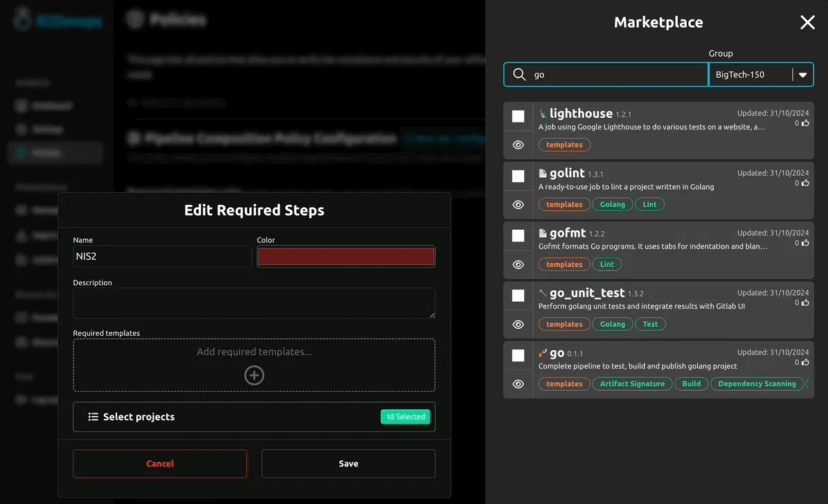Click the magnifier icon in the Marketplace search bar

click(519, 74)
